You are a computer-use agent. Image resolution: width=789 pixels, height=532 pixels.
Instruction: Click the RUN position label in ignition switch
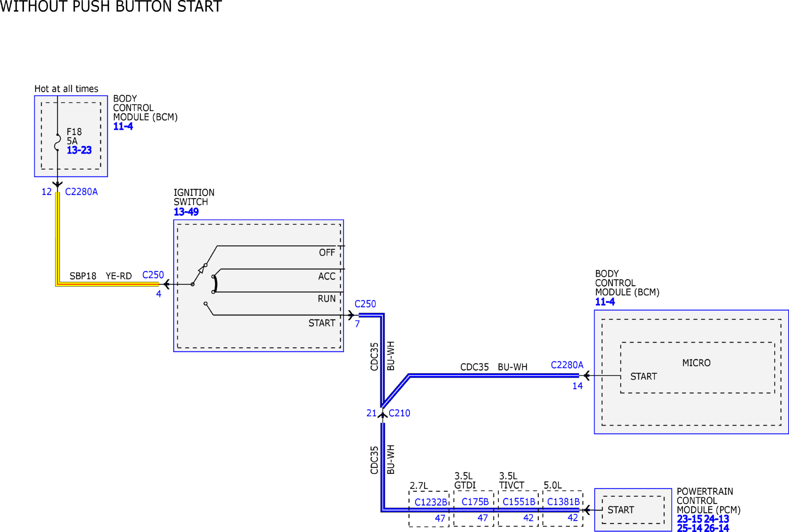[327, 299]
